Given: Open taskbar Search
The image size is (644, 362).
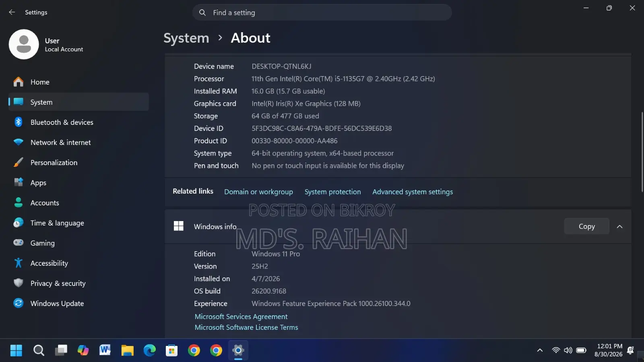Looking at the screenshot, I should (39, 350).
